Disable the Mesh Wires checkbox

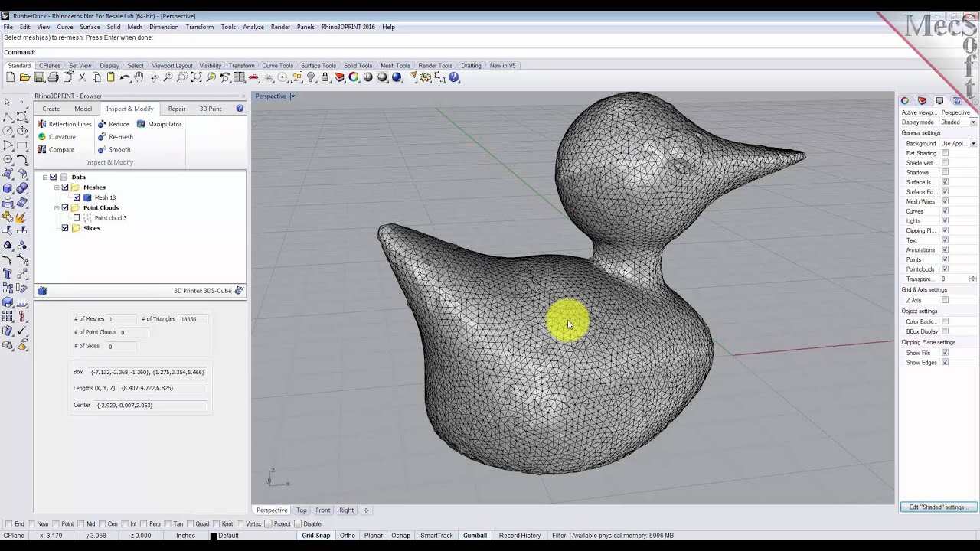[x=945, y=201]
